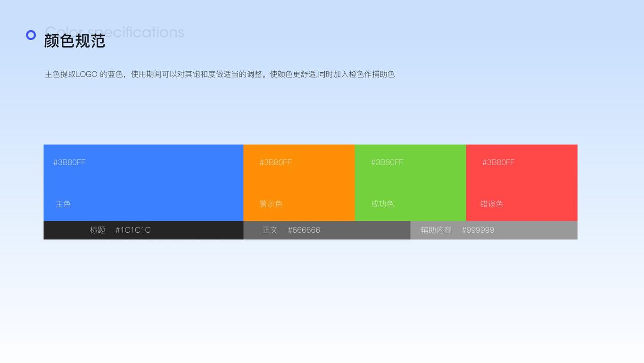The height and width of the screenshot is (363, 644).
Task: Click the #999999 hex value
Action: (x=478, y=230)
